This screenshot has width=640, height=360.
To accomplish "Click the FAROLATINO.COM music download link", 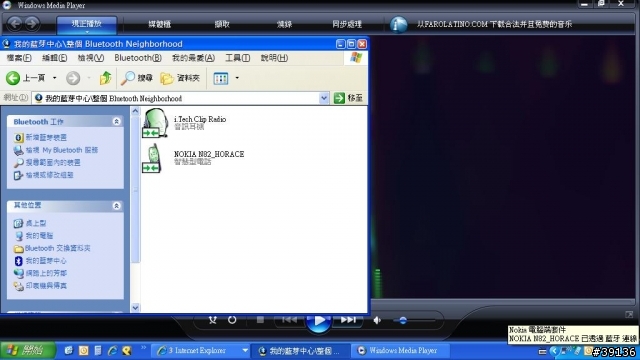I will pyautogui.click(x=494, y=24).
